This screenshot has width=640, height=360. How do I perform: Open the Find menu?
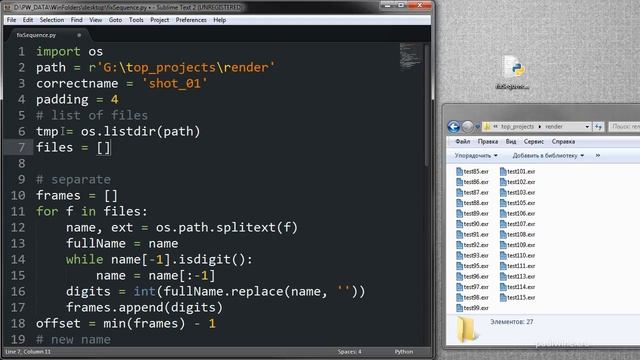pos(76,20)
